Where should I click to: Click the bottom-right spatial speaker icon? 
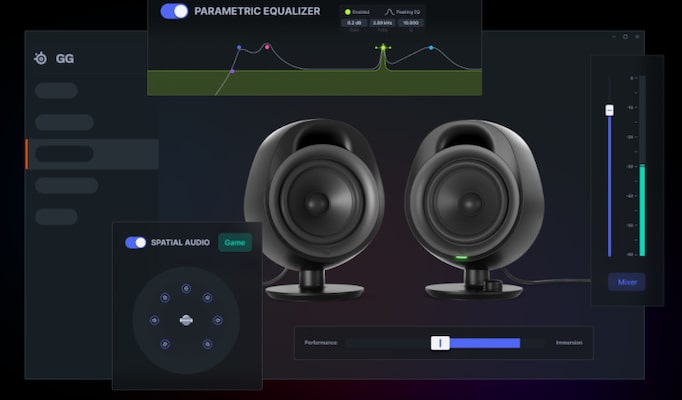point(207,344)
